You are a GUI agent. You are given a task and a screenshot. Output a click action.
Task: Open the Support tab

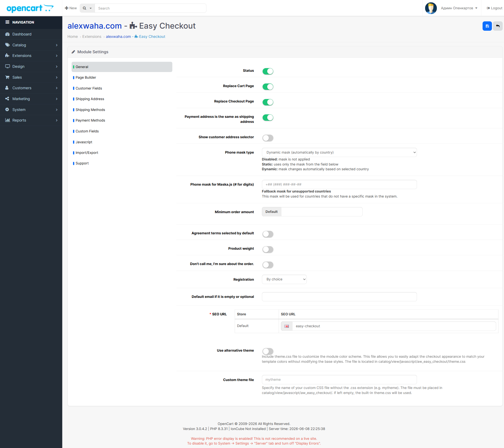[x=122, y=163]
